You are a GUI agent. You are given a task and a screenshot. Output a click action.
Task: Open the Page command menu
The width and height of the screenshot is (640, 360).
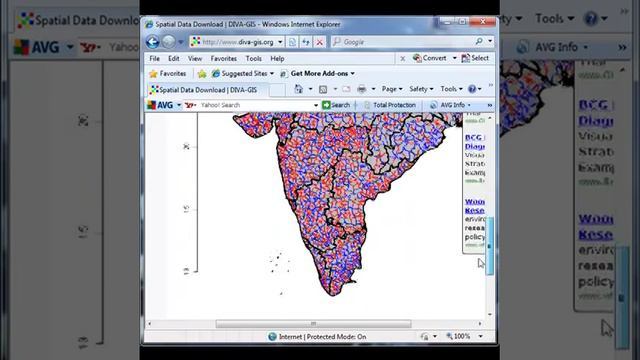(x=392, y=89)
